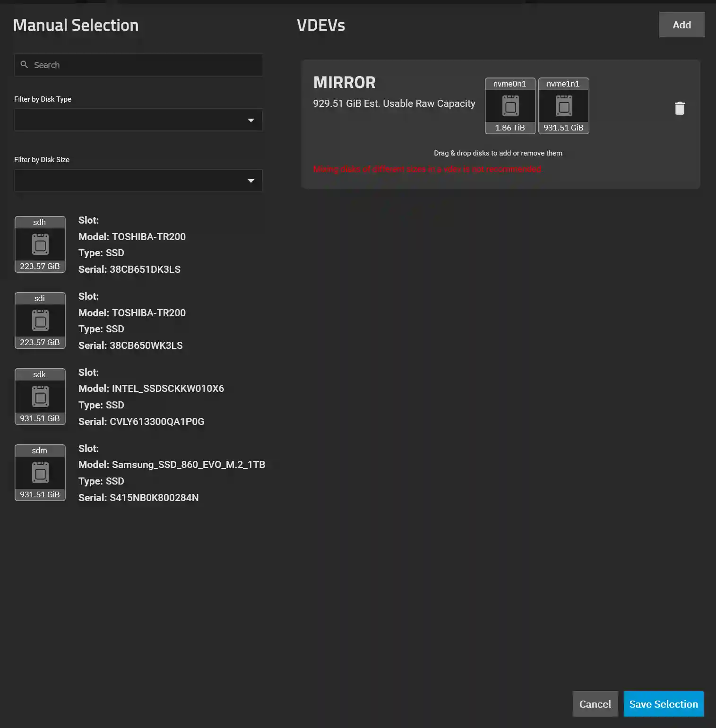This screenshot has height=728, width=716.
Task: Cancel the manual disk selection
Action: click(x=595, y=704)
